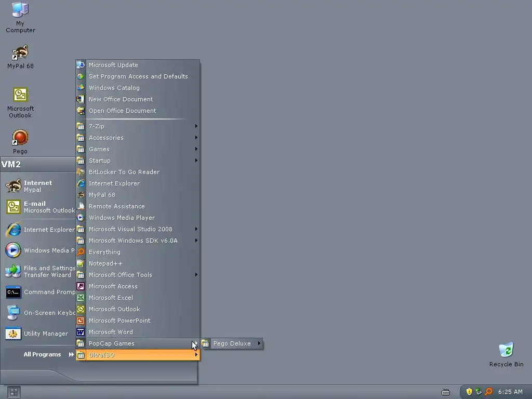Expand the Startup submenu arrow

click(x=196, y=160)
